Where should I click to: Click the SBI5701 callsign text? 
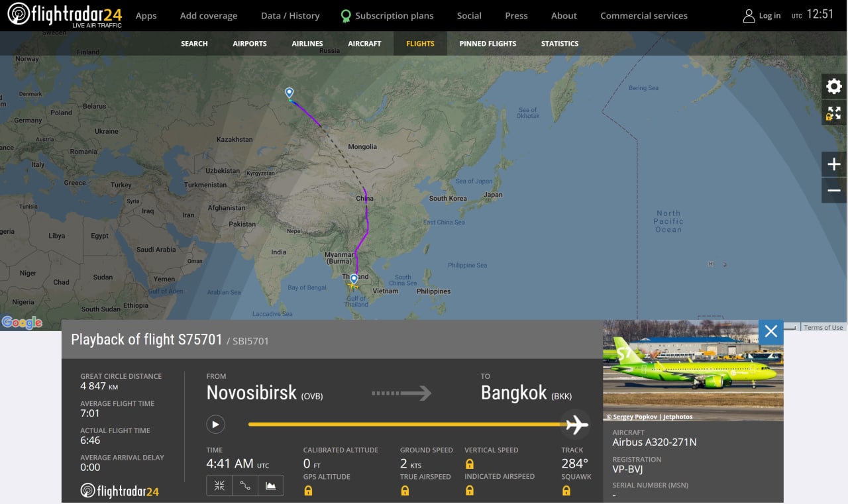pos(250,341)
